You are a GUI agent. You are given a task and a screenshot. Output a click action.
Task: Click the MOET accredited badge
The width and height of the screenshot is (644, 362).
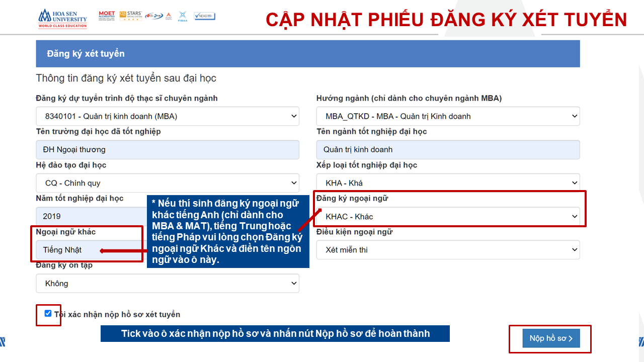[x=107, y=16]
